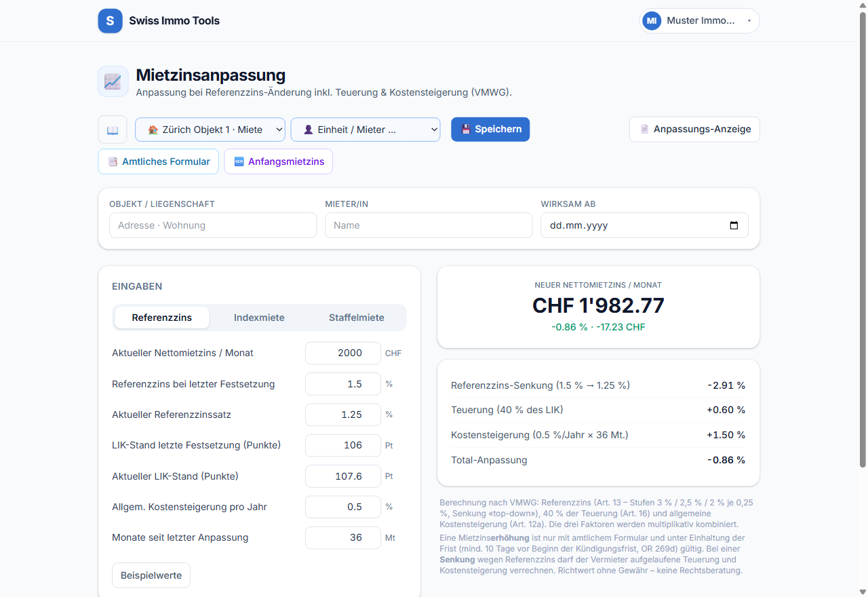Open the book guide icon button

[x=113, y=130]
